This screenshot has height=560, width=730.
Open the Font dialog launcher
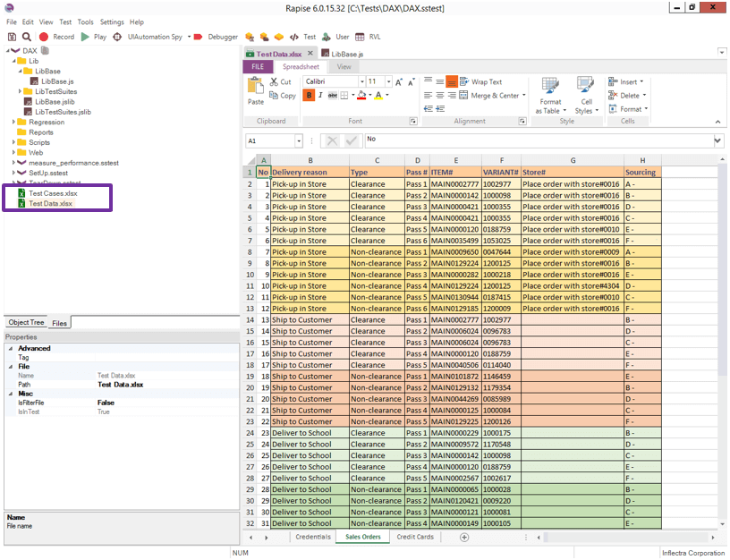point(413,121)
